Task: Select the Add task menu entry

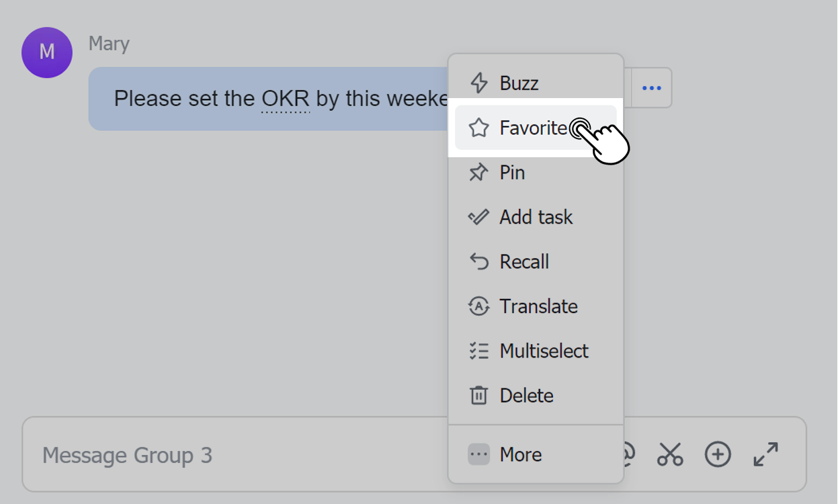Action: tap(536, 217)
